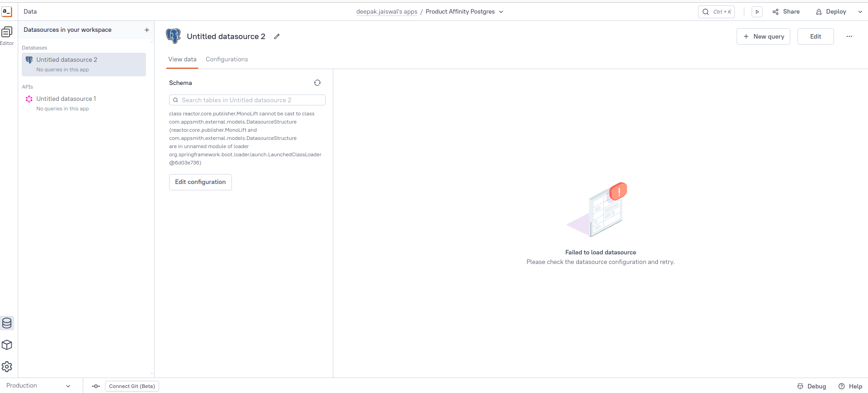Open the Editor pane icon

(x=7, y=32)
